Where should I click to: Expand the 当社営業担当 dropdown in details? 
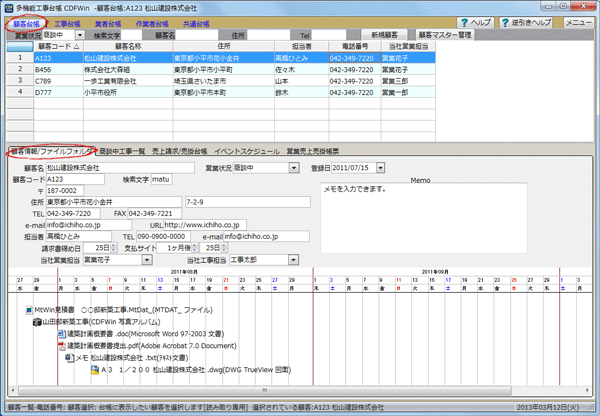point(149,259)
